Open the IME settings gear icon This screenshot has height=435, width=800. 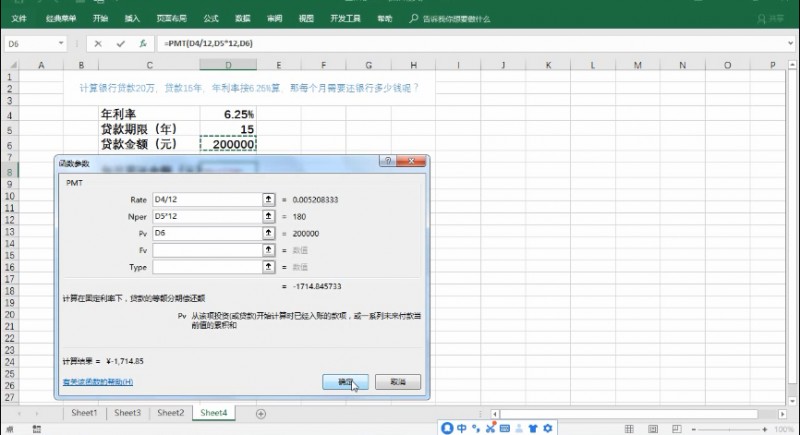tap(547, 428)
